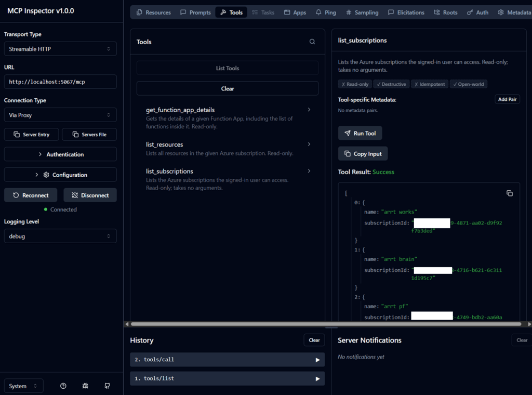Image resolution: width=532 pixels, height=395 pixels.
Task: Click the Destructive annotation badge
Action: tap(392, 84)
